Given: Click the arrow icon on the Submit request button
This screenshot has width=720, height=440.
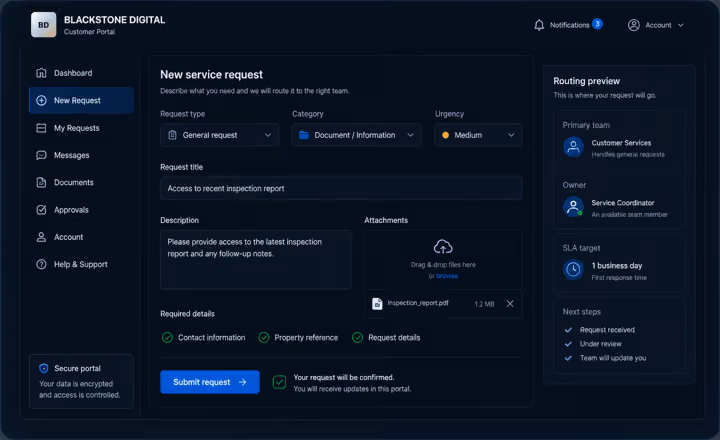Looking at the screenshot, I should pos(242,382).
